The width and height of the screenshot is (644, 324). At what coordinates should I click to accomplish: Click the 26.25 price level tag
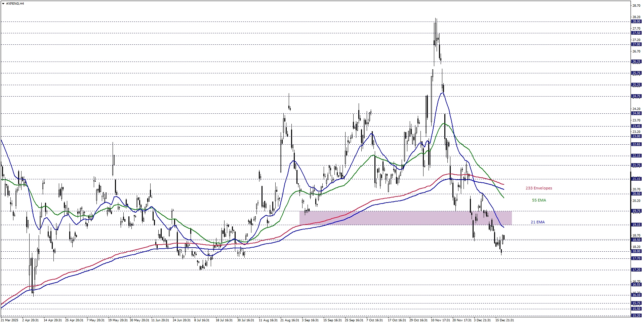point(636,62)
